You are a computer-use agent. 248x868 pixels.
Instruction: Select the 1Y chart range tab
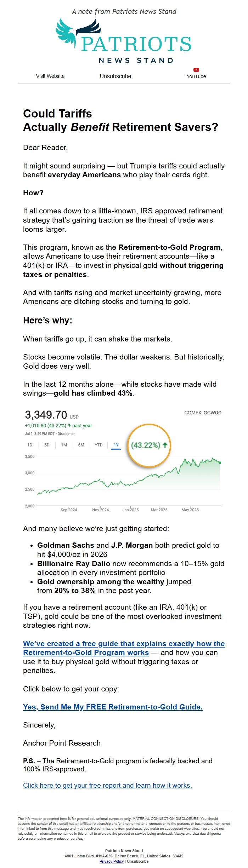[x=116, y=445]
